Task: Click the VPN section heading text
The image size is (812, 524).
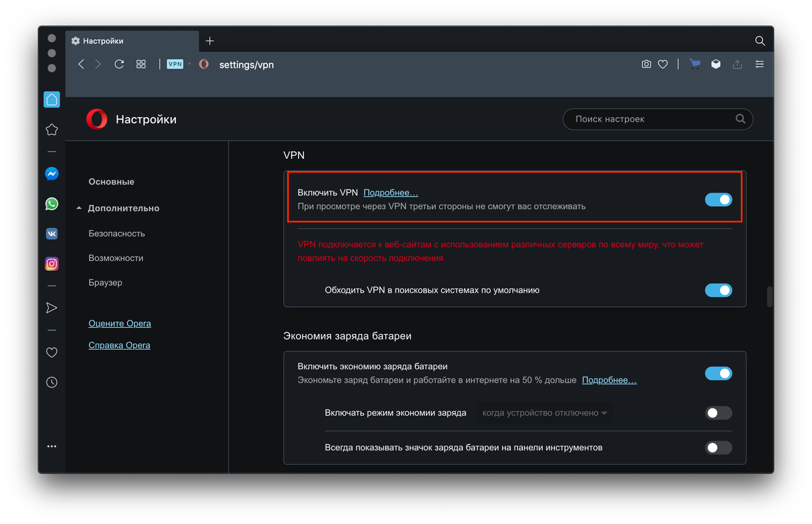Action: (x=294, y=155)
